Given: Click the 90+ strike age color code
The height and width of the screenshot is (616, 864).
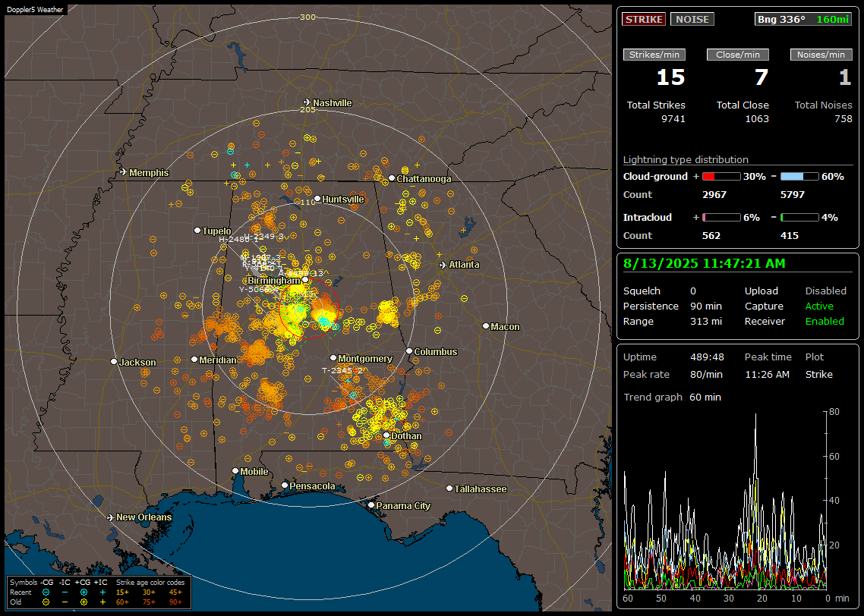Looking at the screenshot, I should [175, 602].
